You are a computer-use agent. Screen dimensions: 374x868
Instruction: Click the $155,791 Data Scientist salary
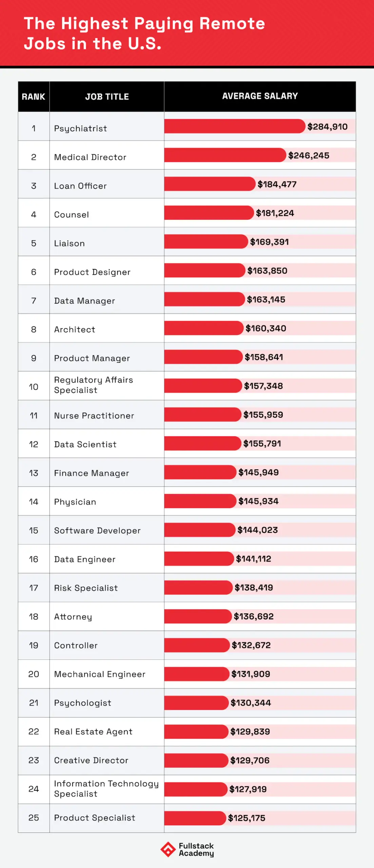(x=262, y=443)
